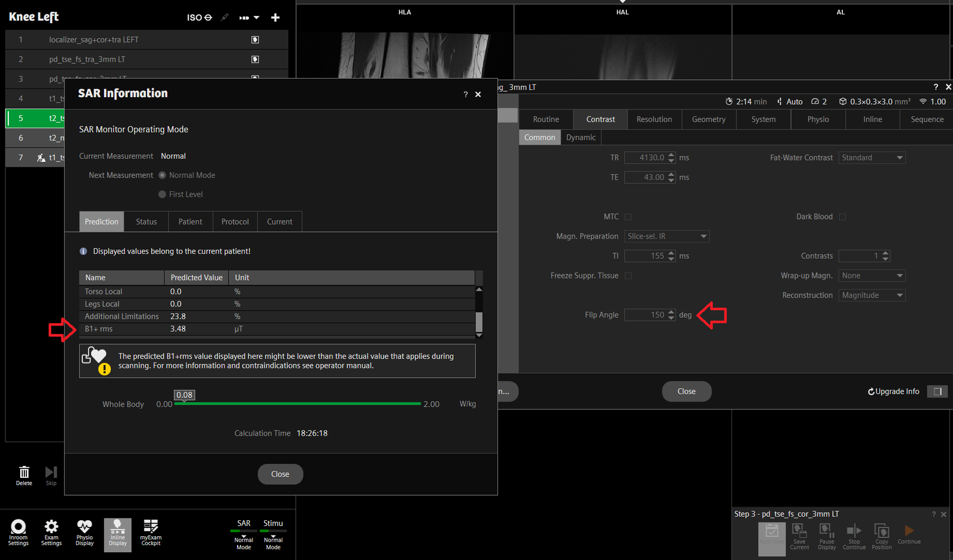
Task: Click the Upgrade Info button
Action: point(893,392)
